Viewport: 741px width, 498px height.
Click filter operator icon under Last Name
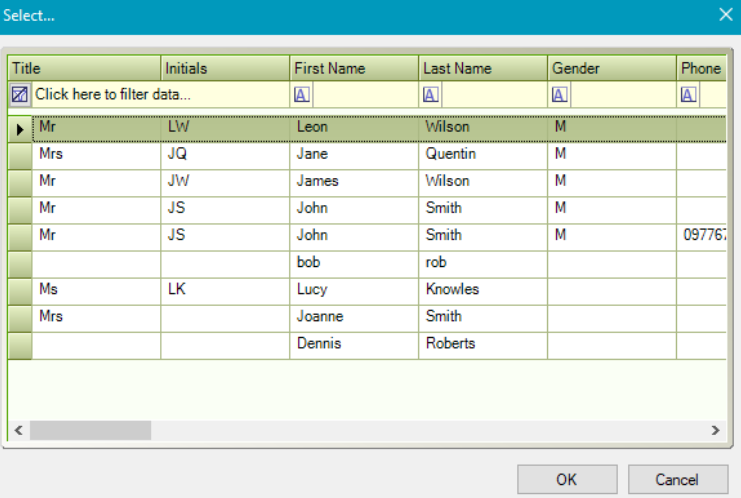point(431,95)
